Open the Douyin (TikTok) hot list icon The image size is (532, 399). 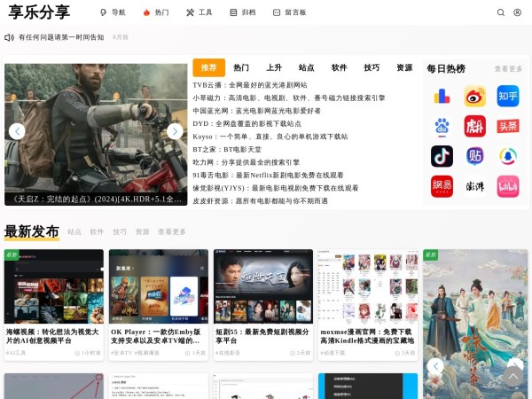pyautogui.click(x=442, y=157)
